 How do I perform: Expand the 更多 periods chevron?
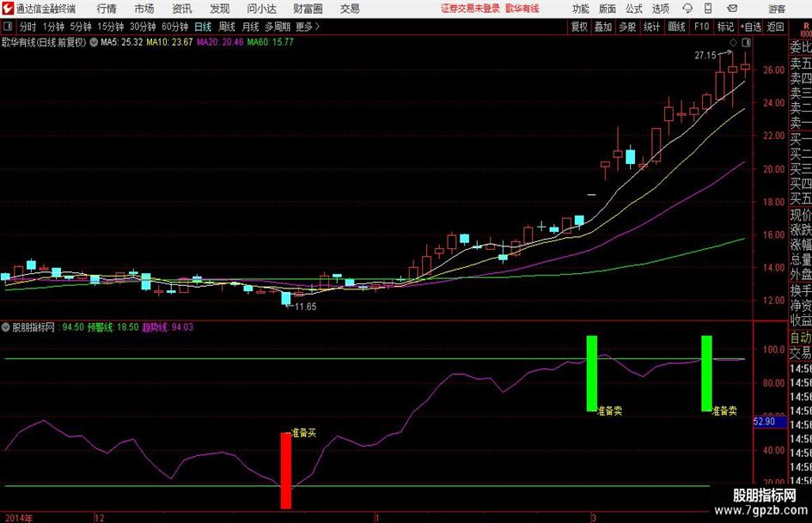(x=308, y=27)
